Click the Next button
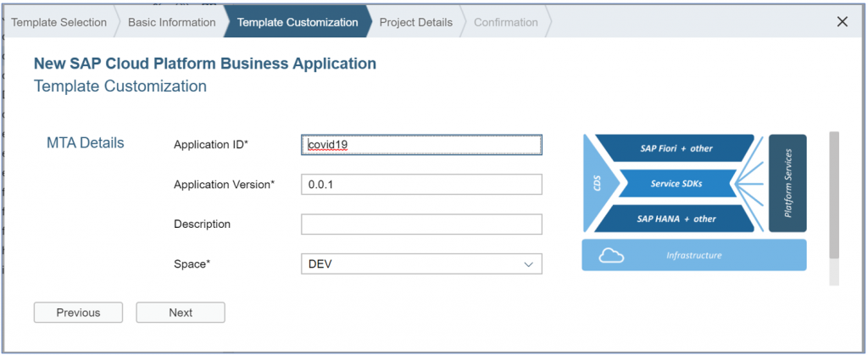868x355 pixels. click(181, 313)
